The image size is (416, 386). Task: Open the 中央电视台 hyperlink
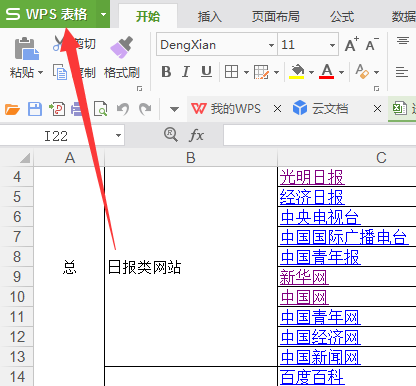(x=320, y=217)
